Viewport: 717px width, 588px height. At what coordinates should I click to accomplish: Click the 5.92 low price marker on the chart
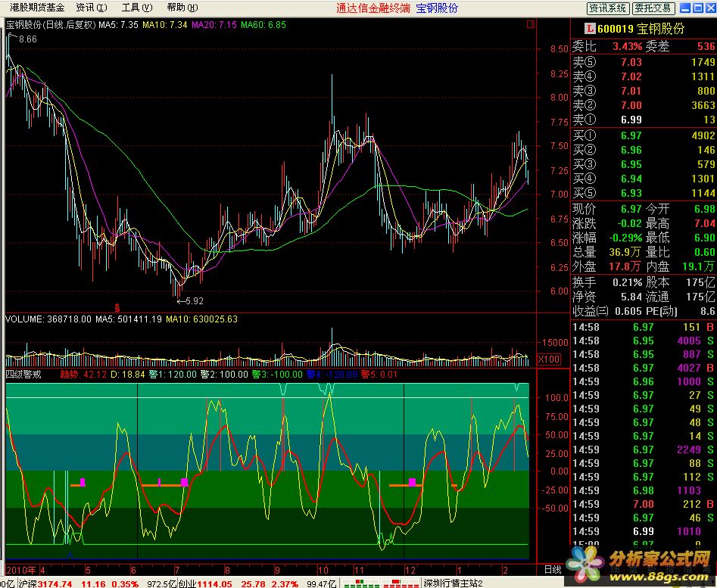(195, 301)
